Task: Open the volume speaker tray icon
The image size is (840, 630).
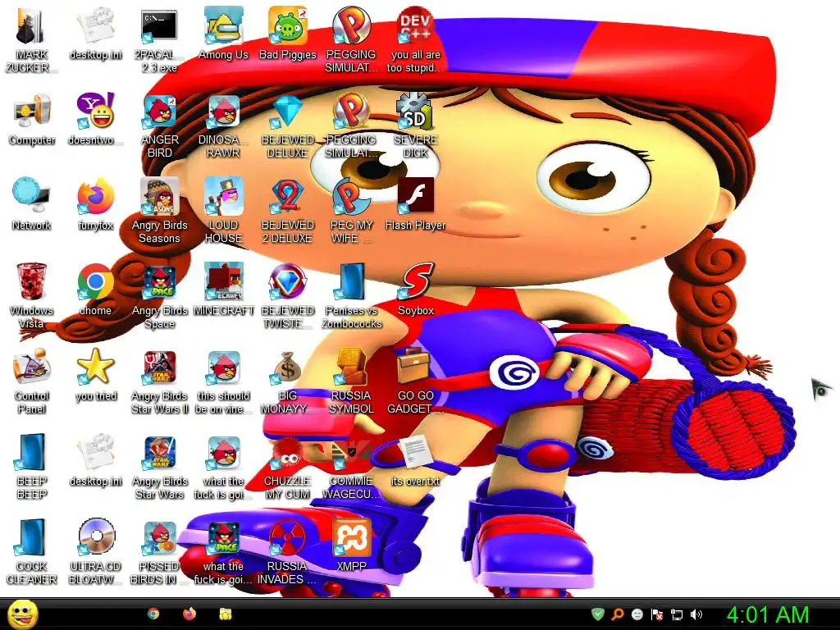Action: 696,614
